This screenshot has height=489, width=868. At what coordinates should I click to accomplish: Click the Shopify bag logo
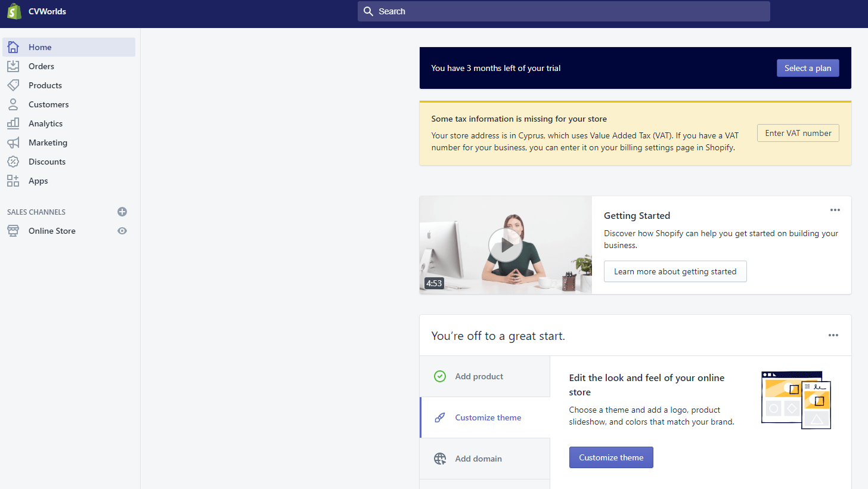pos(14,11)
